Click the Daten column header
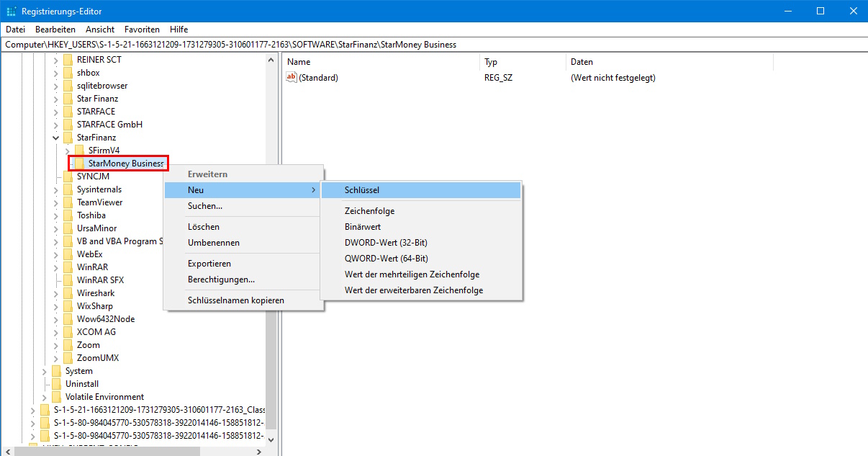Screen dimensions: 868x456 pos(669,62)
